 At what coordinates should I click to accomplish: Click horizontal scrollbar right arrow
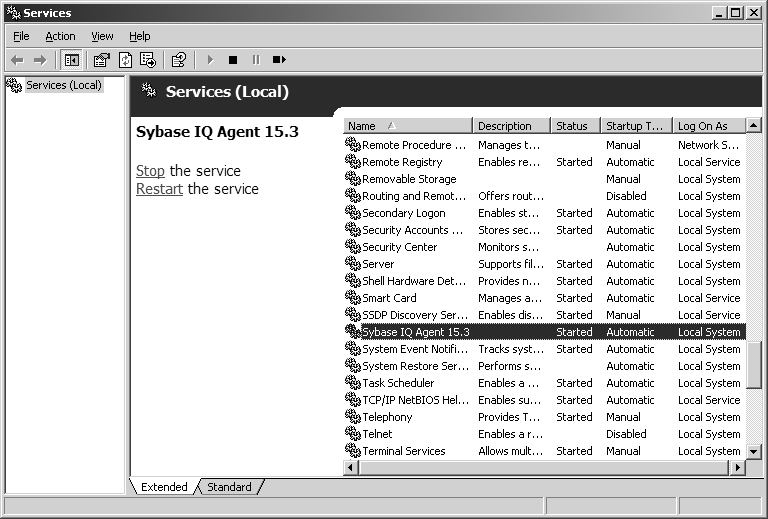click(738, 468)
